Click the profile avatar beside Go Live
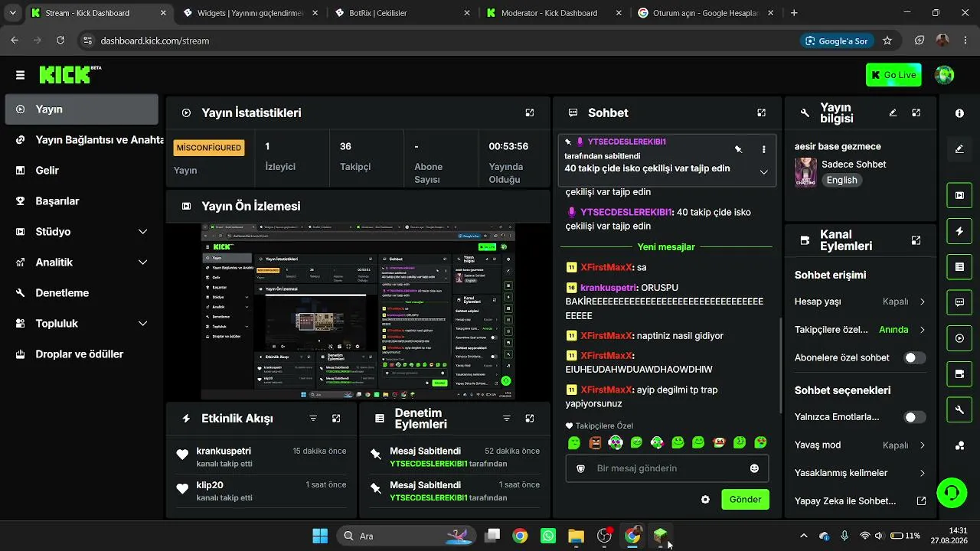 [x=945, y=75]
